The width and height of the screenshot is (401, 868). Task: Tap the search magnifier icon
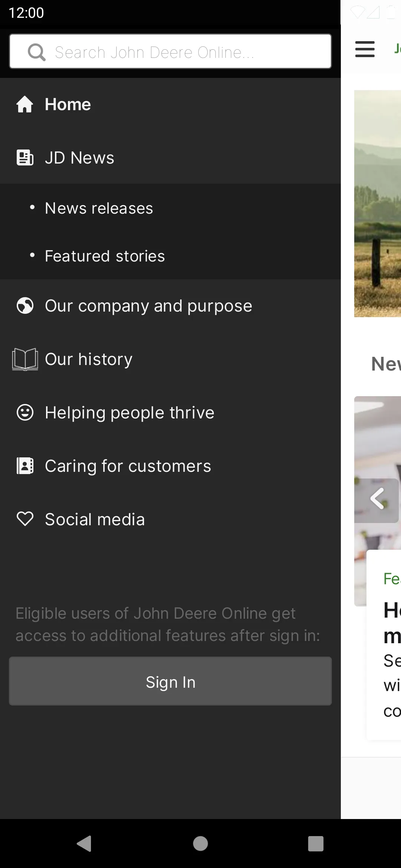point(37,52)
